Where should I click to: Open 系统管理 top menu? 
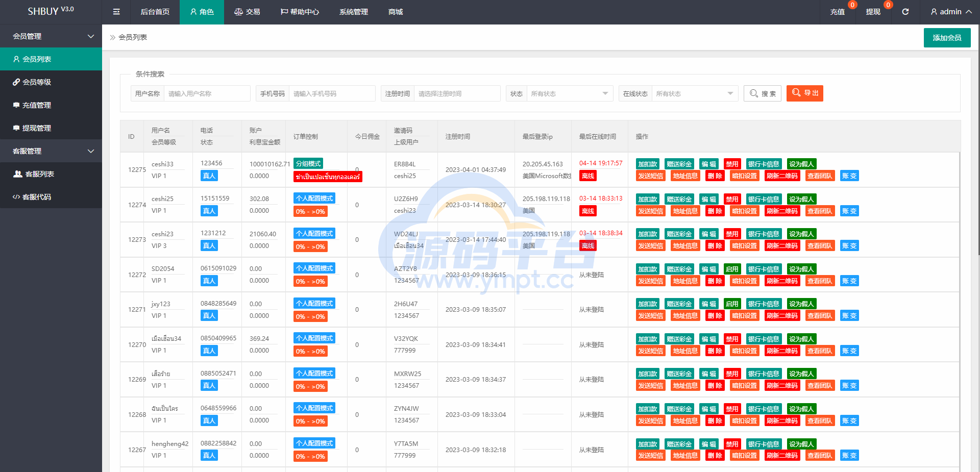point(354,12)
